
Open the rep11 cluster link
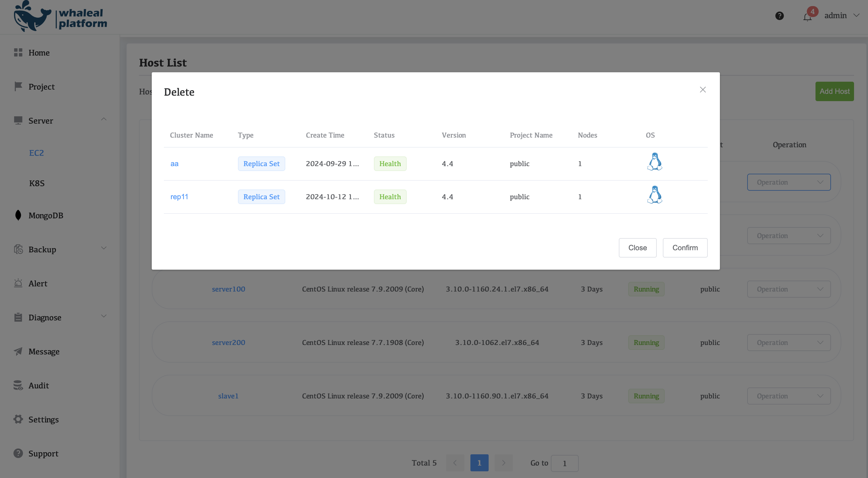click(x=179, y=197)
